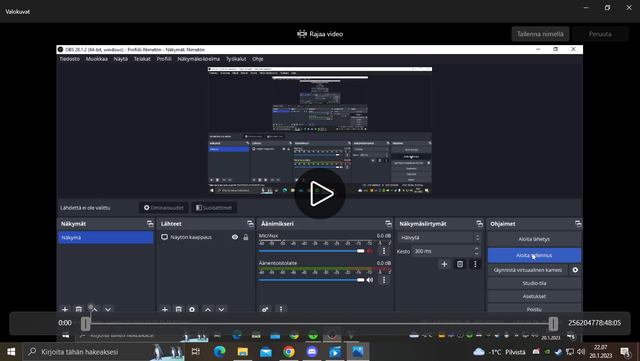Remove source with Lähteet trash icon
This screenshot has width=640, height=361.
click(178, 309)
